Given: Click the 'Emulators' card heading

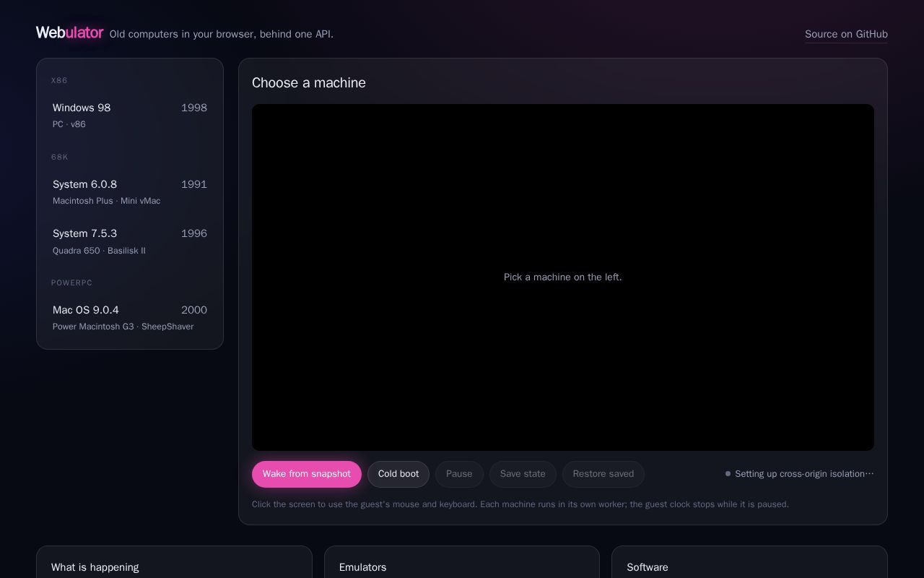Looking at the screenshot, I should pos(363,567).
